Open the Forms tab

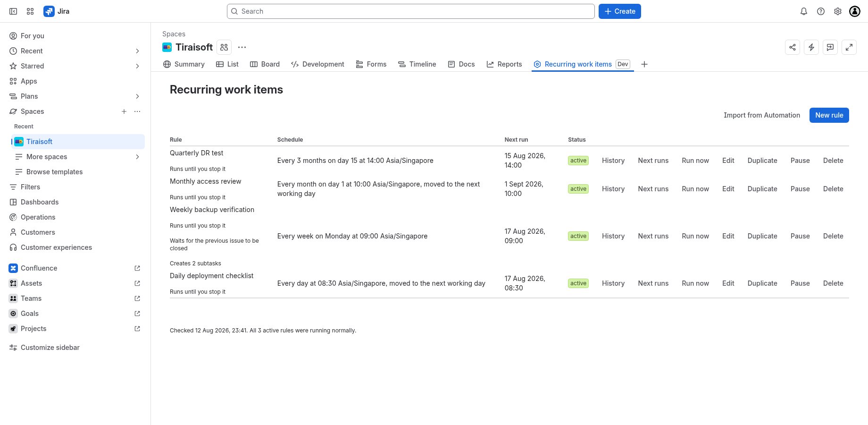point(371,64)
